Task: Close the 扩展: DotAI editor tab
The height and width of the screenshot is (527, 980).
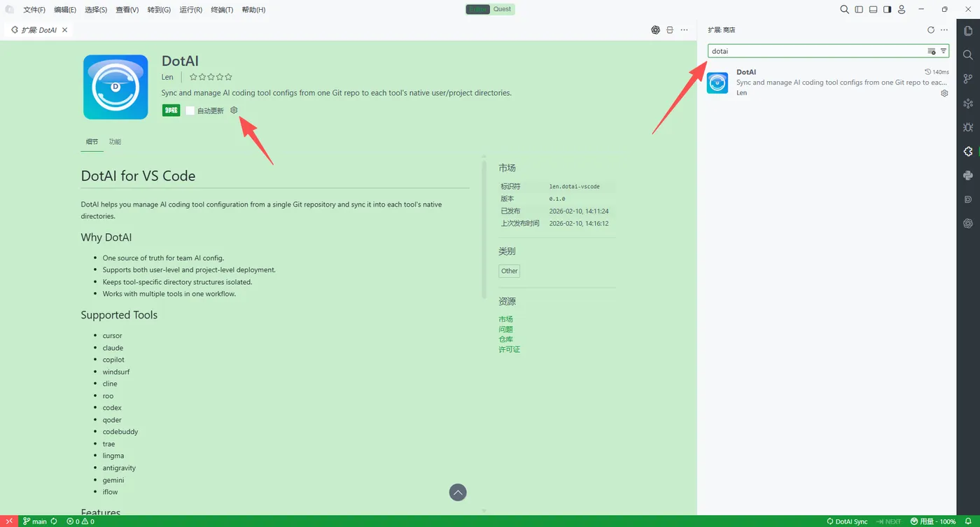Action: point(65,30)
